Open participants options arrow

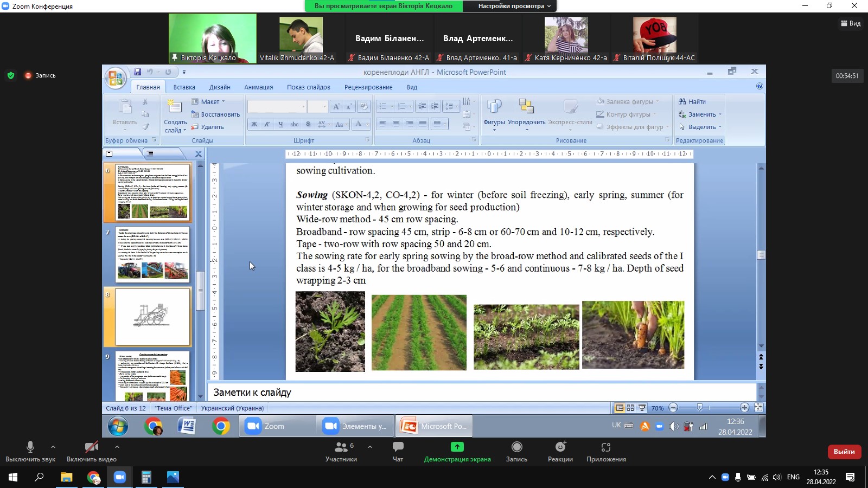point(369,447)
